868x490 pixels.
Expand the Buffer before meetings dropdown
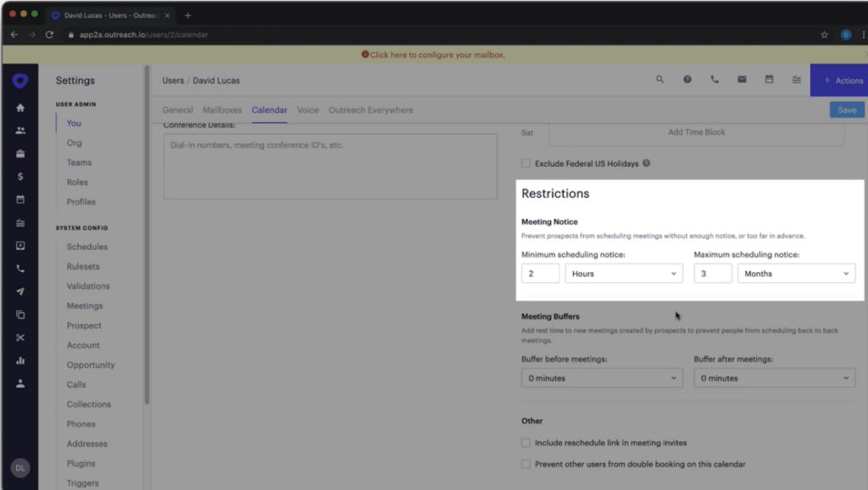point(603,378)
